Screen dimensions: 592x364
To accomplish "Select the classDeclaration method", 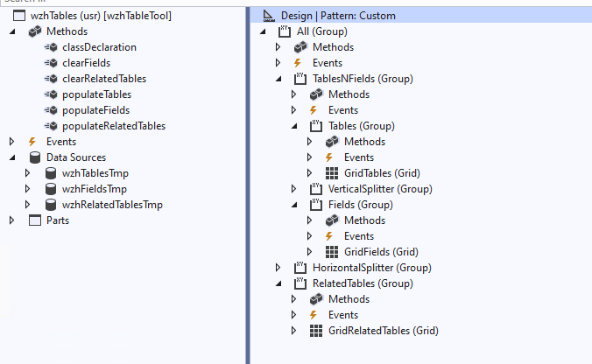I will pyautogui.click(x=99, y=47).
